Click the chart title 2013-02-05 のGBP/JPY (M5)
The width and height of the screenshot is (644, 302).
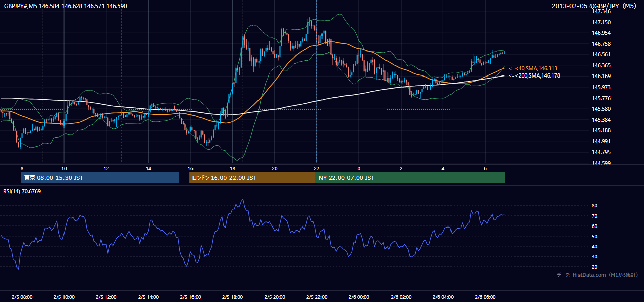point(595,6)
